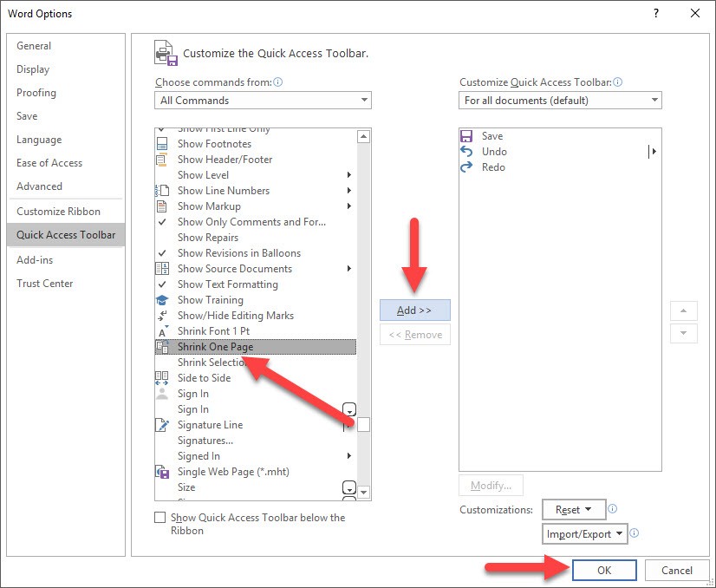
Task: Click the Add button to add the command
Action: [x=414, y=310]
